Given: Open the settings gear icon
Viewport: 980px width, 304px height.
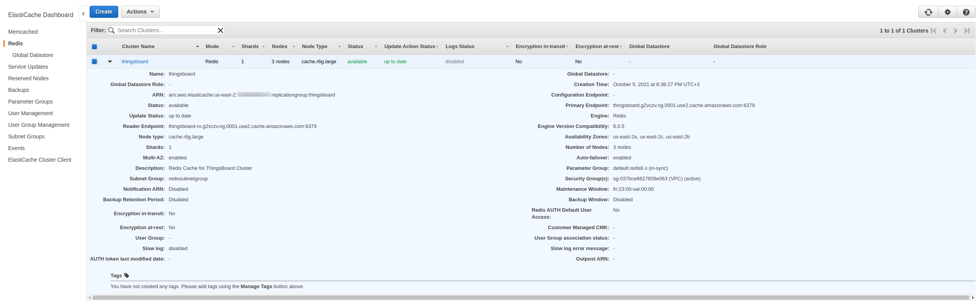Looking at the screenshot, I should click(x=947, y=12).
